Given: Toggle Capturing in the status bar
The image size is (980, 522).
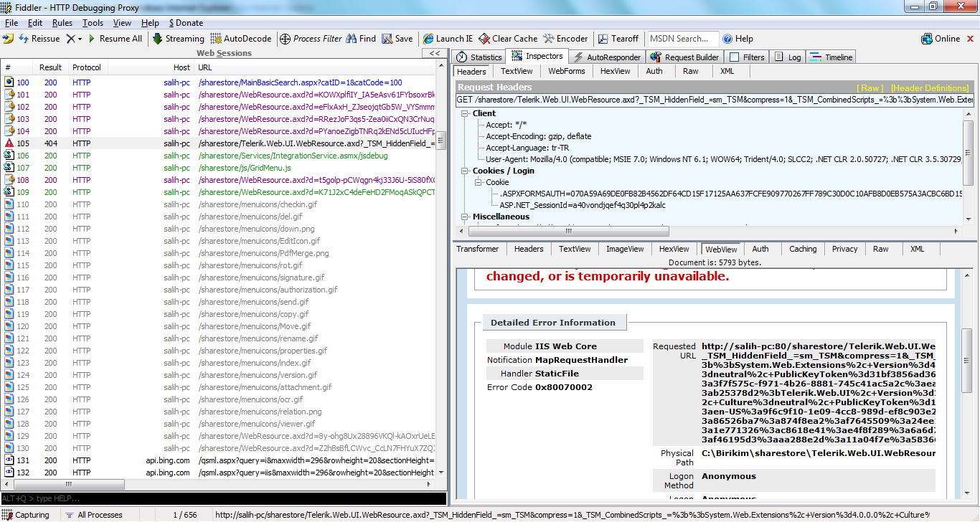Looking at the screenshot, I should [26, 515].
